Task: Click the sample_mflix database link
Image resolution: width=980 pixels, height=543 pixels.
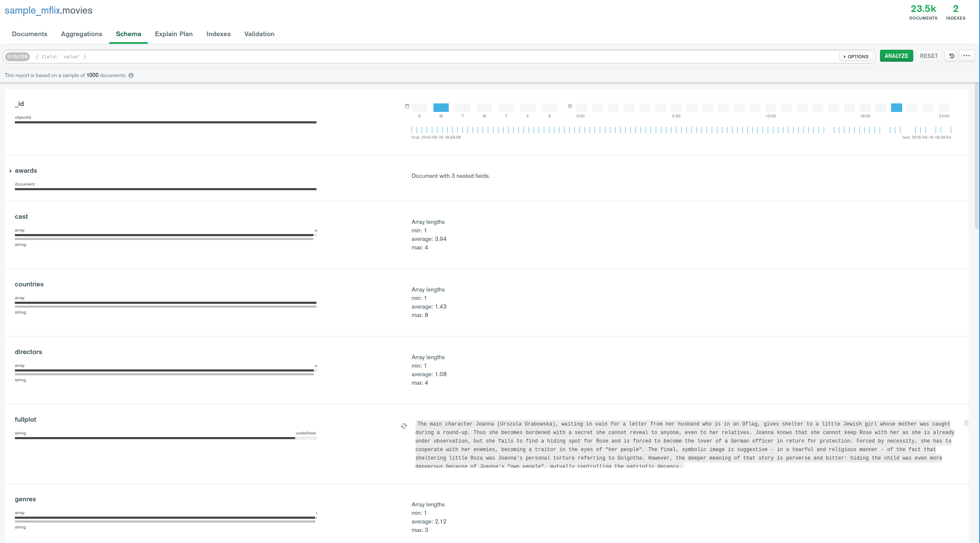Action: [x=32, y=11]
